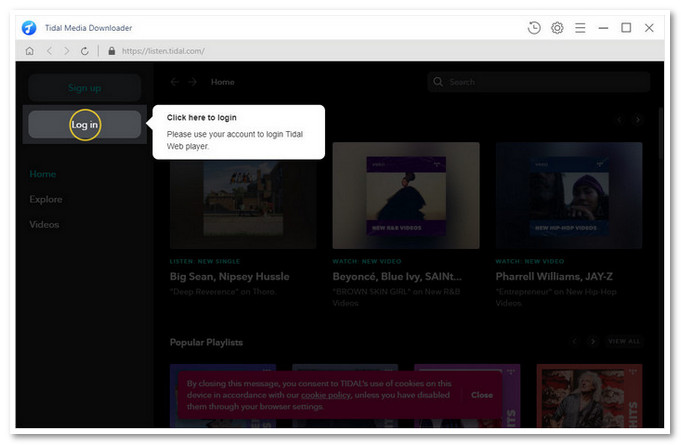
Task: Click Tidal page back arrow beside Home
Action: (x=175, y=82)
